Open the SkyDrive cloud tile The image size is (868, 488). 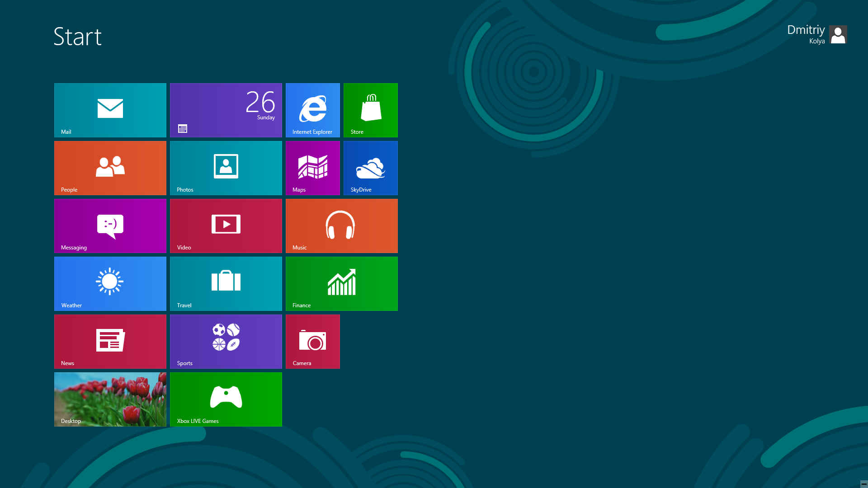[x=371, y=168]
